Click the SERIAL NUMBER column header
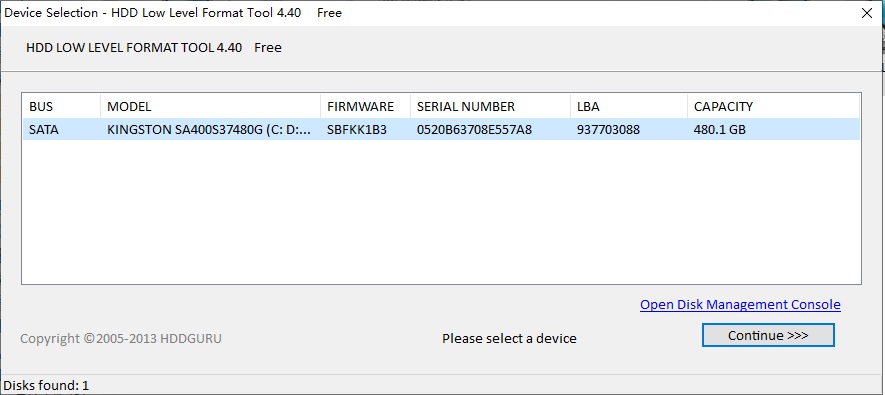 (490, 106)
